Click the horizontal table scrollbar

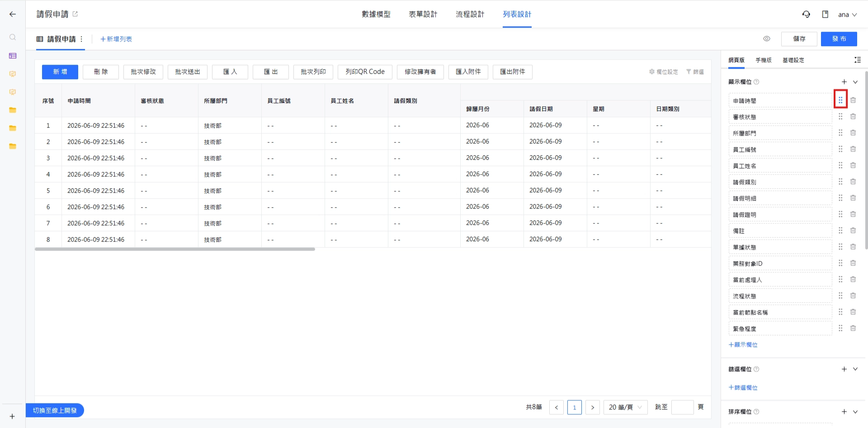[x=175, y=249]
